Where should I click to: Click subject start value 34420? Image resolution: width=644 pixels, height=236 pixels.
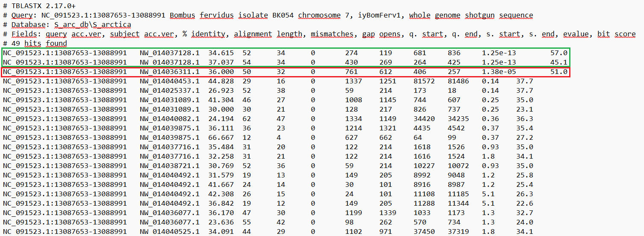click(424, 118)
